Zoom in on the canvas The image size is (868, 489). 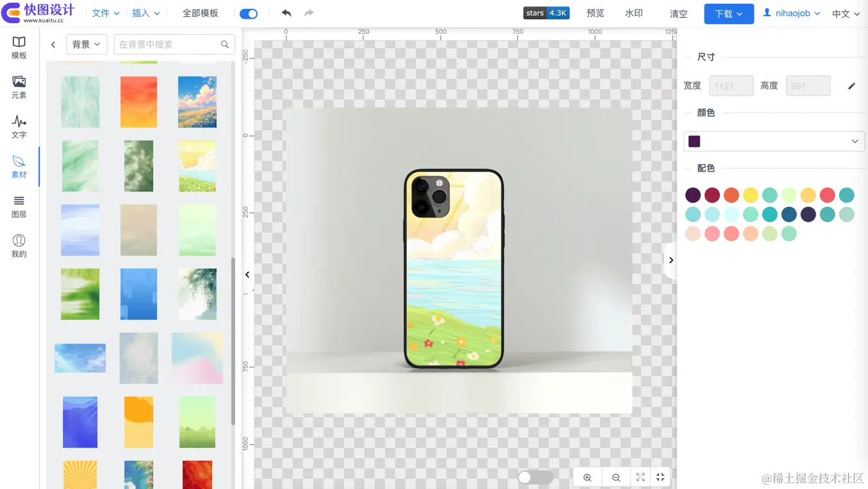pos(587,477)
